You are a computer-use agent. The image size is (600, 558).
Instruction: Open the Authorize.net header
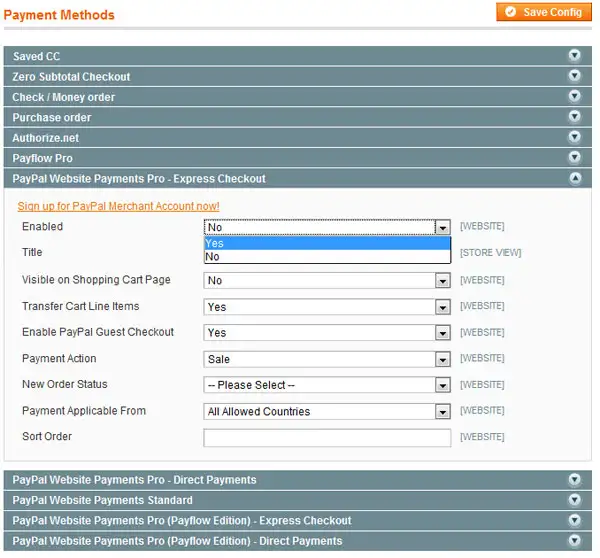coord(298,138)
